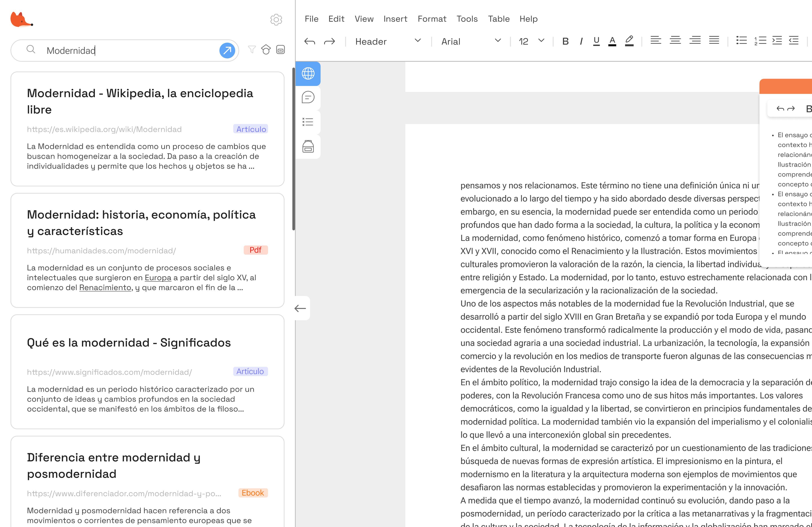Open the outline list sidebar icon

(308, 122)
